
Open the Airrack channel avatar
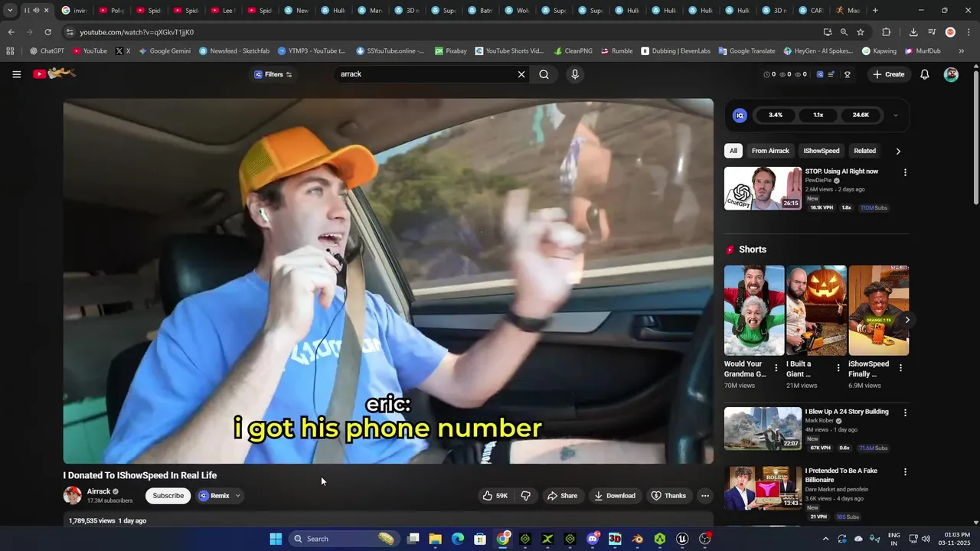click(x=72, y=495)
